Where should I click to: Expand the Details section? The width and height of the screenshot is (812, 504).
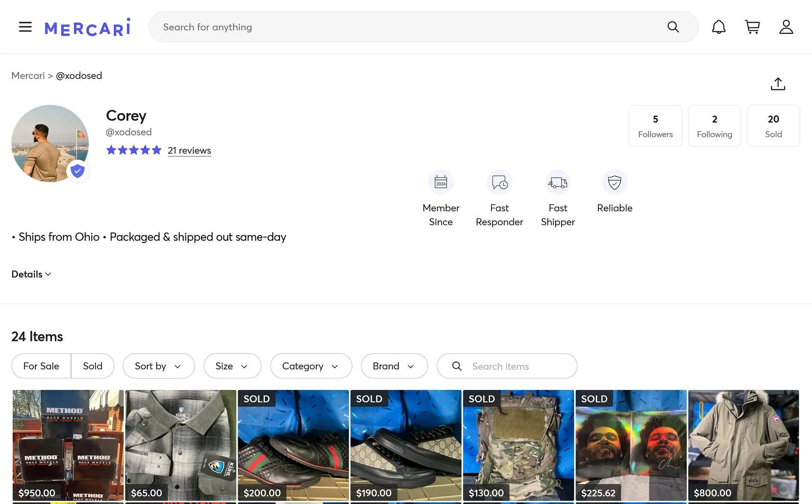point(31,274)
